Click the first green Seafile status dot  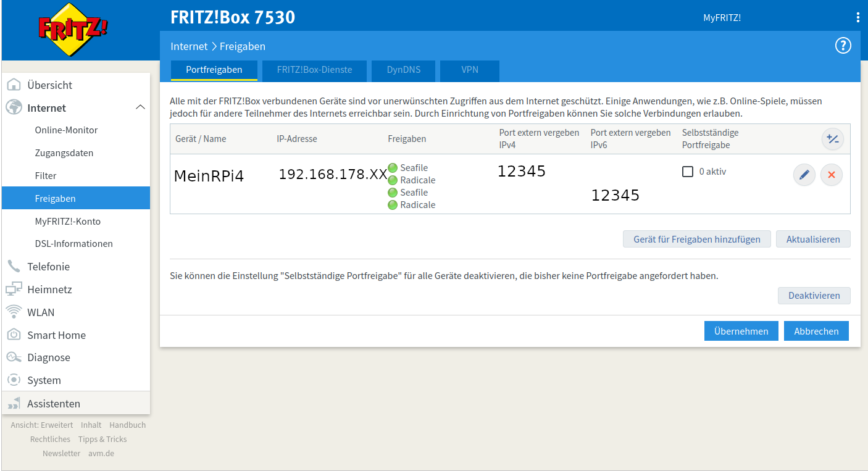393,168
